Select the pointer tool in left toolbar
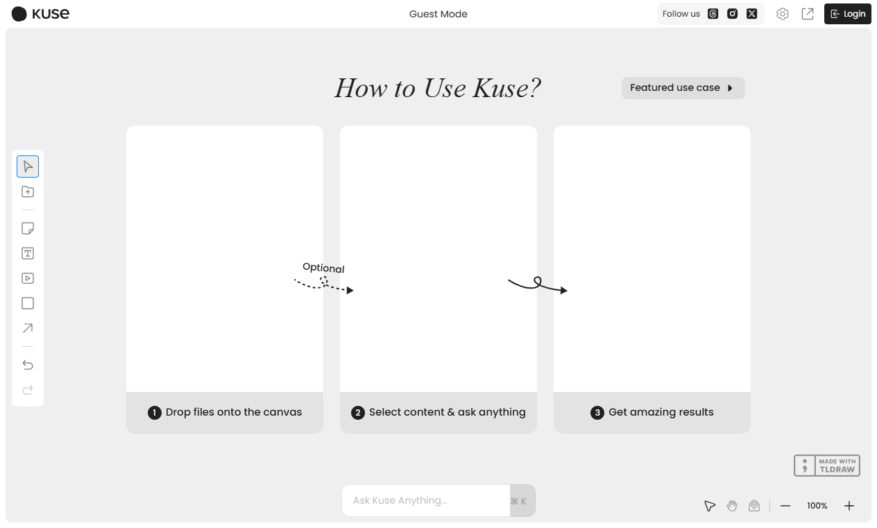 tap(27, 167)
